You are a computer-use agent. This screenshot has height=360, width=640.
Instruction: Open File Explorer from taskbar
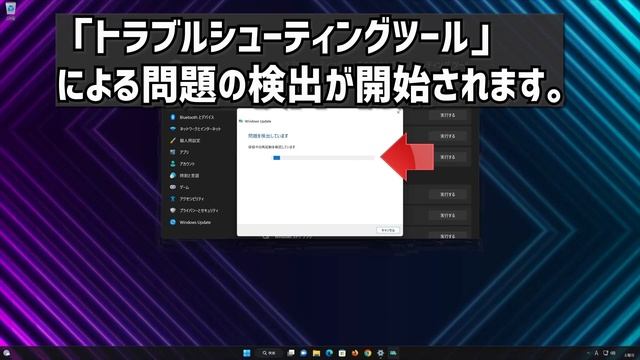316,353
